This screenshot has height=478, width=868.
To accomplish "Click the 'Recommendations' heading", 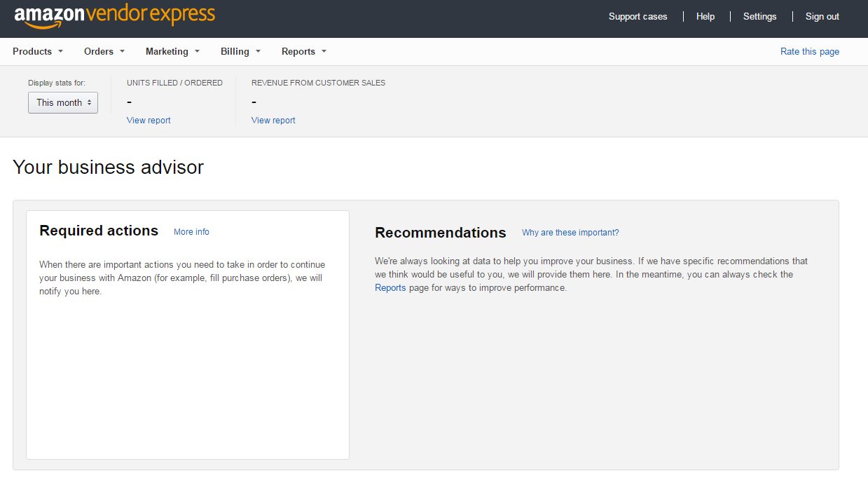I will click(441, 233).
